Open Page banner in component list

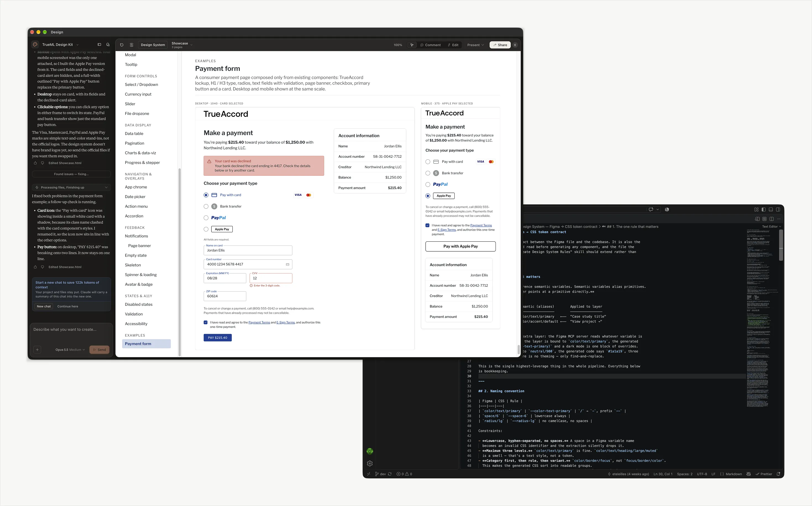(x=140, y=246)
